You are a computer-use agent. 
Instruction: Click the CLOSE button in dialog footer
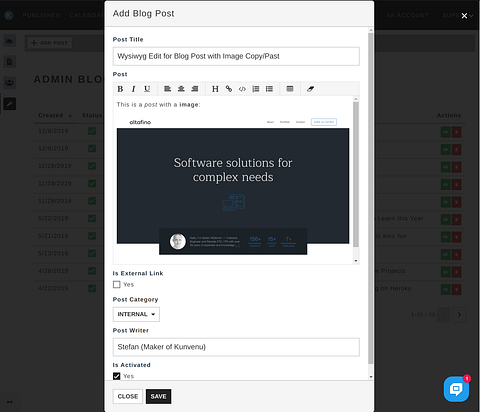[128, 396]
